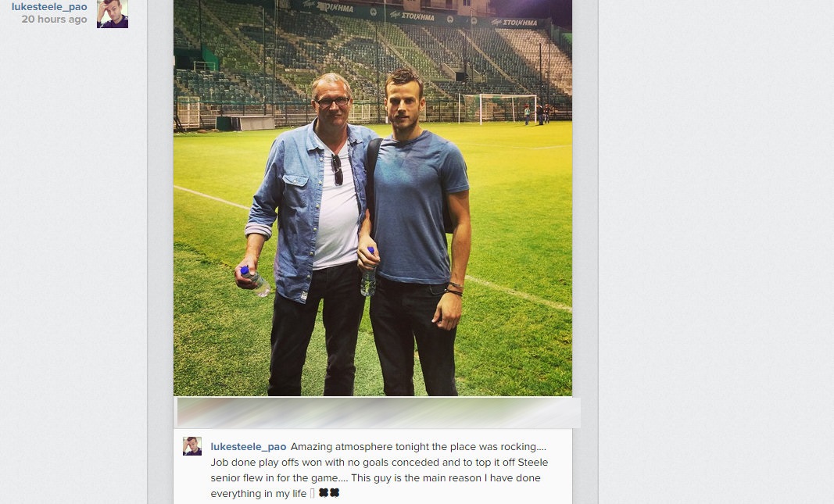Click the sunglasses hanging on the white shirt

coord(337,169)
